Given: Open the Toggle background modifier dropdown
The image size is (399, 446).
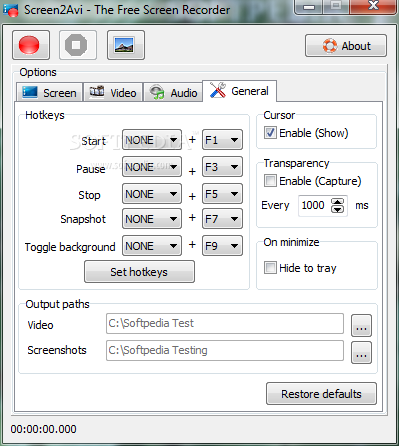Looking at the screenshot, I should (152, 246).
